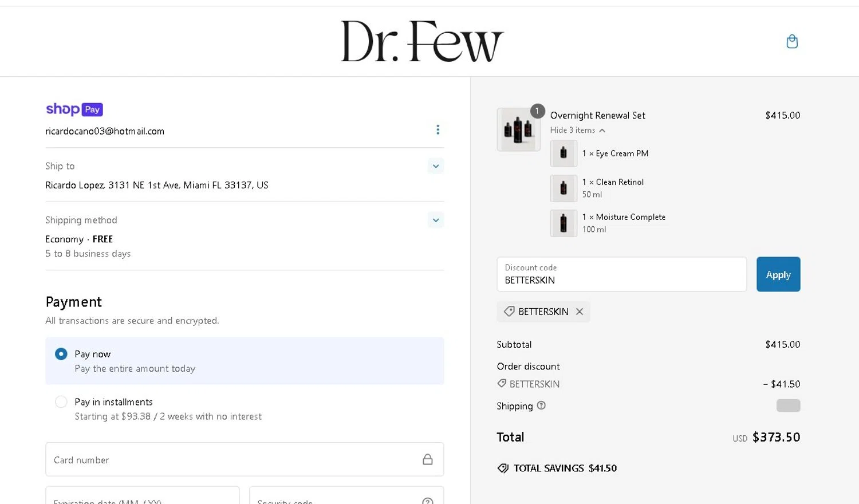This screenshot has height=504, width=859.
Task: Click the Order discount amount − $41.50
Action: click(x=782, y=384)
